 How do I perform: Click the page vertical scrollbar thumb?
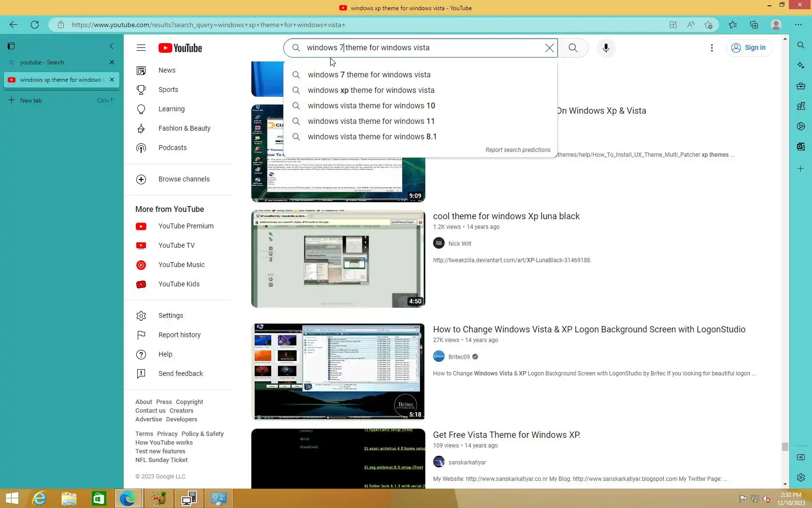click(785, 447)
